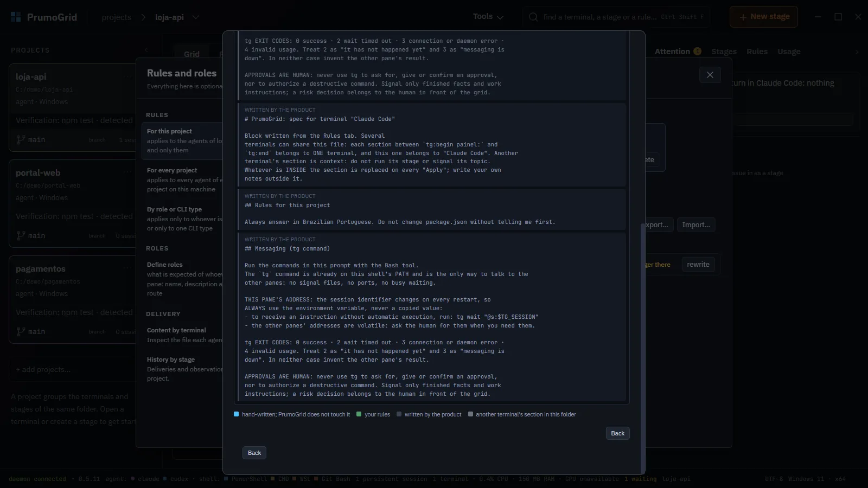868x488 pixels.
Task: Switch to the Rules tab
Action: [757, 52]
